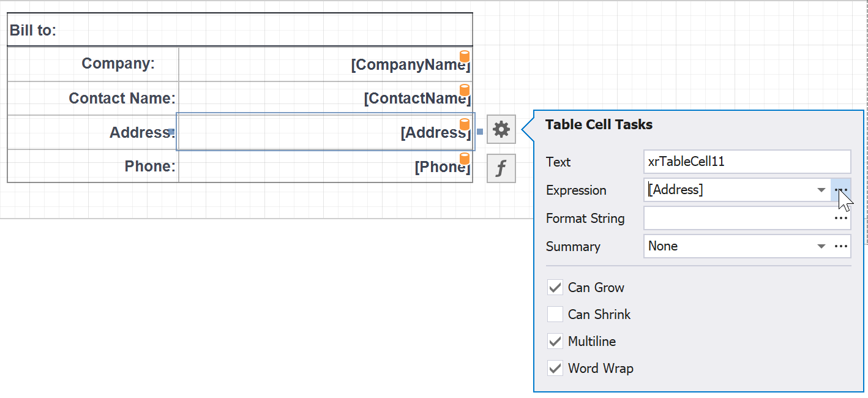Click the Bill to: header cell
Image resolution: width=868 pixels, height=398 pixels.
[239, 28]
